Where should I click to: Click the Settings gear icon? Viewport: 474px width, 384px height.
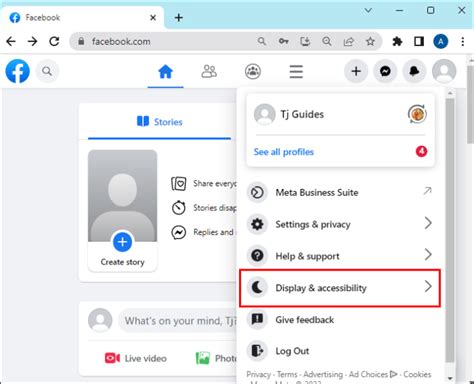click(x=257, y=224)
